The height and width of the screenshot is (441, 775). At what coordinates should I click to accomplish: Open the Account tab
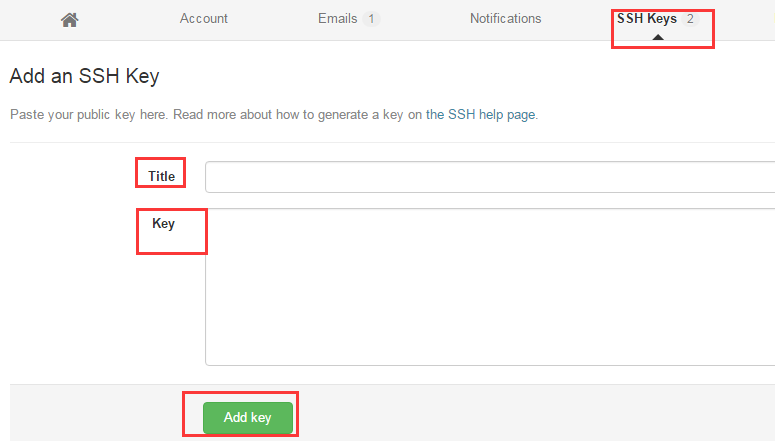pyautogui.click(x=204, y=19)
